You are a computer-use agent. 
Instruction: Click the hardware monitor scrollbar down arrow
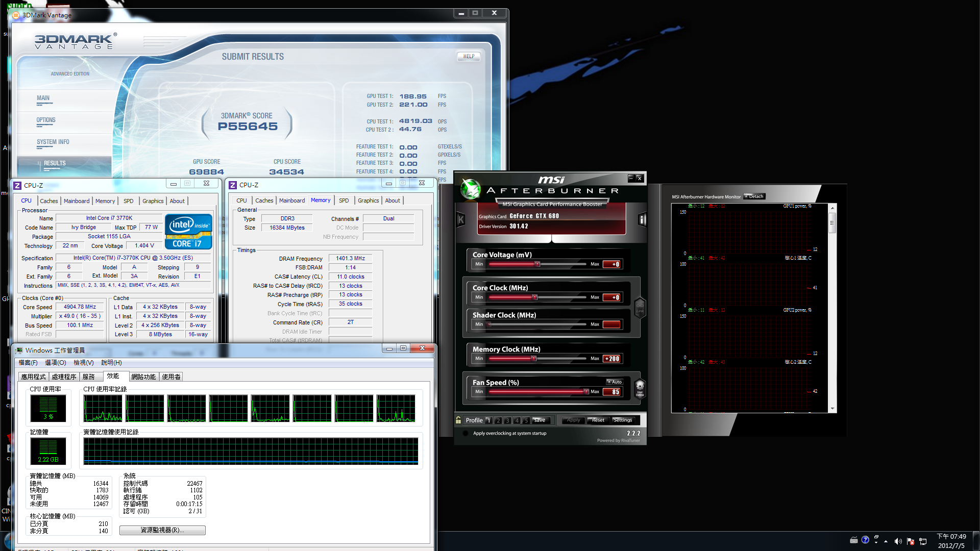832,409
